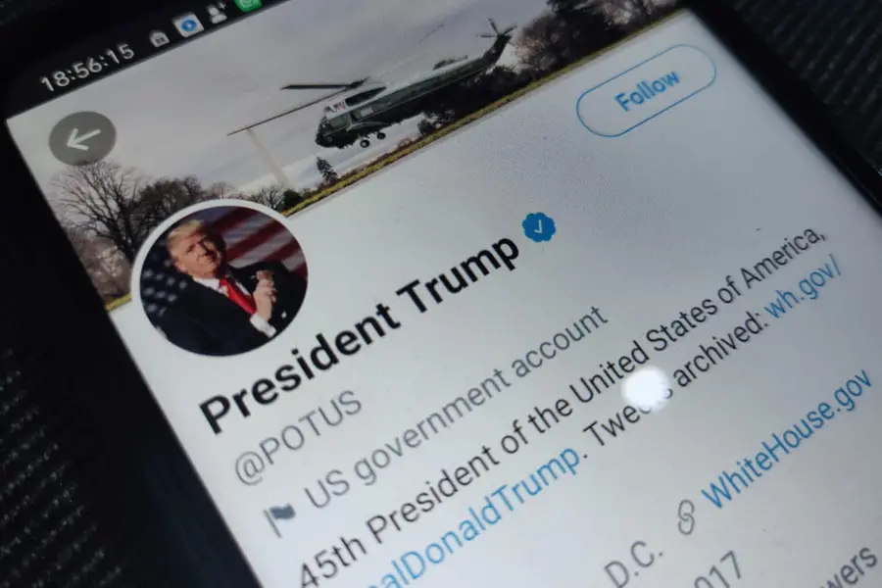
Task: Tap the add-person status bar icon
Action: (x=218, y=13)
